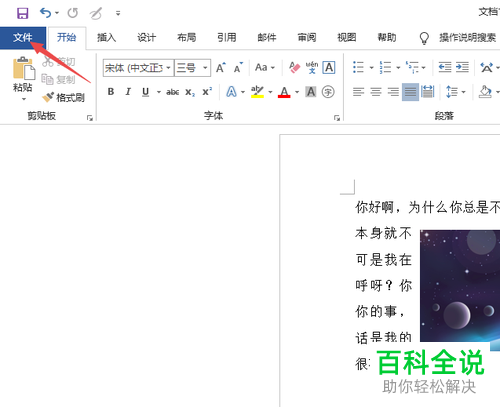Viewport: 500px width, 407px height.
Task: Toggle Bold formatting
Action: tap(111, 92)
